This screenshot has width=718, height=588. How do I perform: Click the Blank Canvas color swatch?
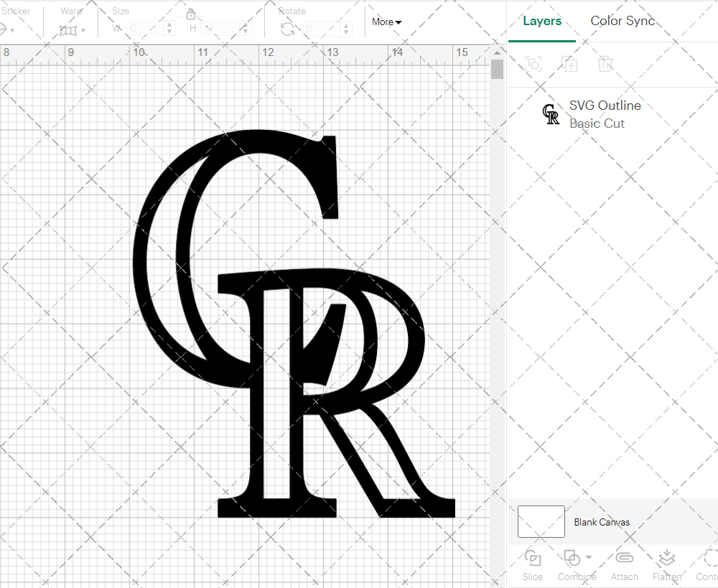tap(541, 522)
